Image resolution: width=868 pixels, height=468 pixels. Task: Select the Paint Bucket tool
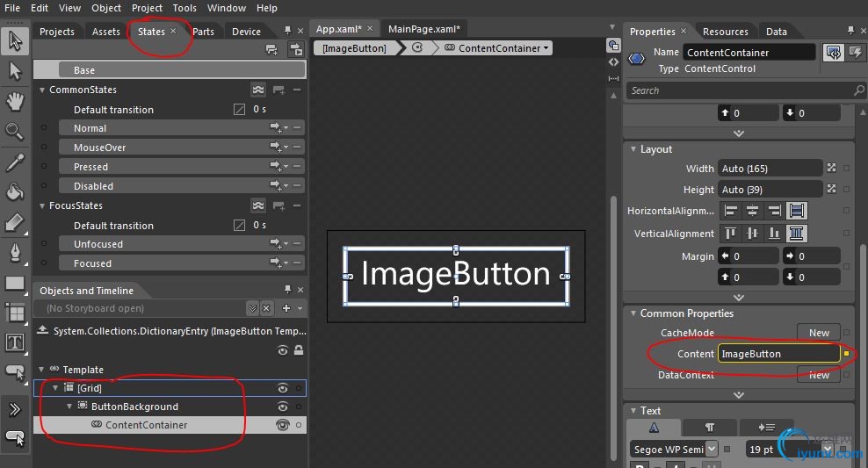[x=15, y=191]
